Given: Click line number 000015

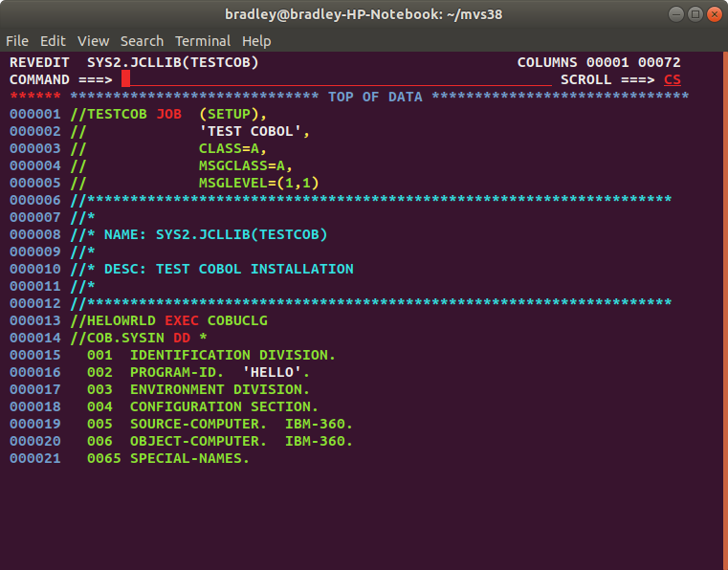Looking at the screenshot, I should pyautogui.click(x=35, y=355).
